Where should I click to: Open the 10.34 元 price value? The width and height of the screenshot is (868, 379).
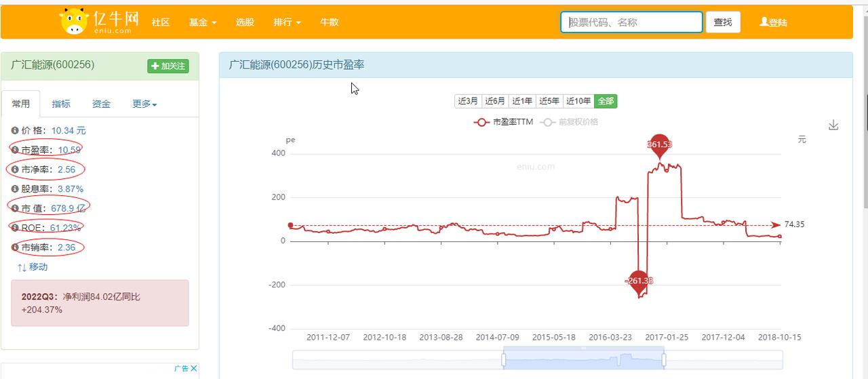pyautogui.click(x=68, y=130)
